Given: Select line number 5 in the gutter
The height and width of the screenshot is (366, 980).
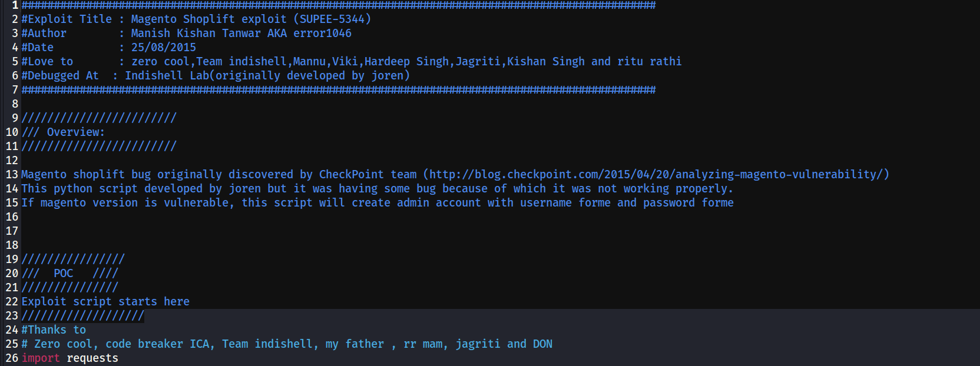Looking at the screenshot, I should click(x=15, y=62).
